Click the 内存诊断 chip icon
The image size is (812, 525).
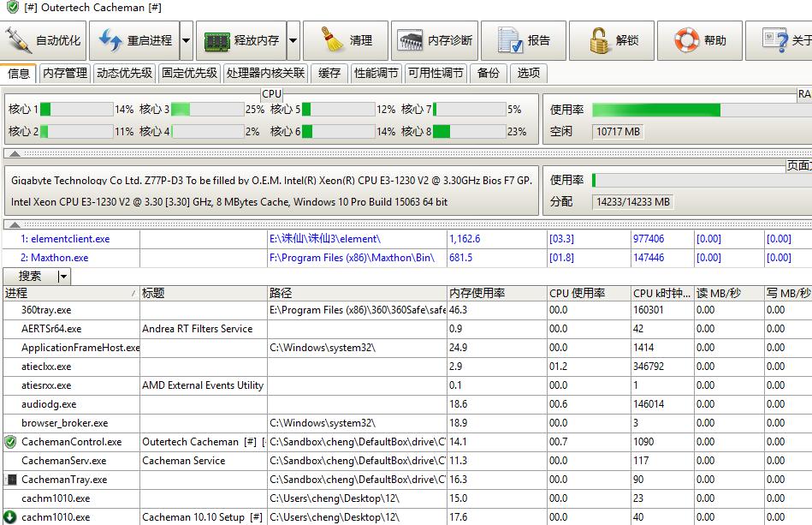[x=411, y=40]
